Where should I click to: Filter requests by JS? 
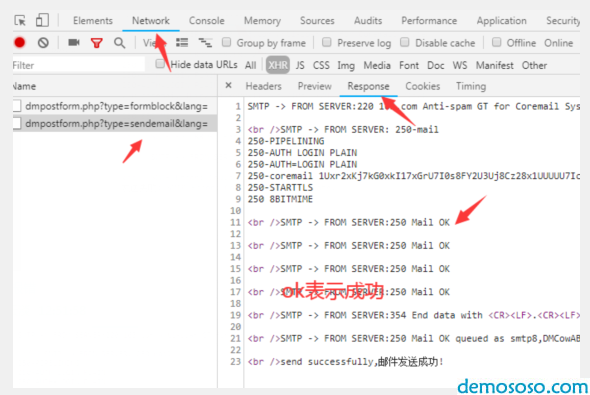300,65
